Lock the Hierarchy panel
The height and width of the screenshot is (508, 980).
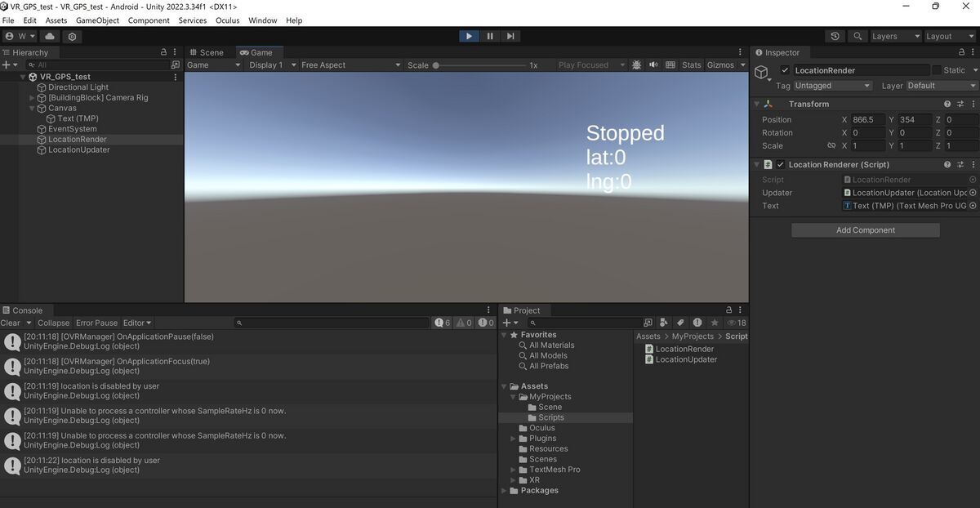163,52
